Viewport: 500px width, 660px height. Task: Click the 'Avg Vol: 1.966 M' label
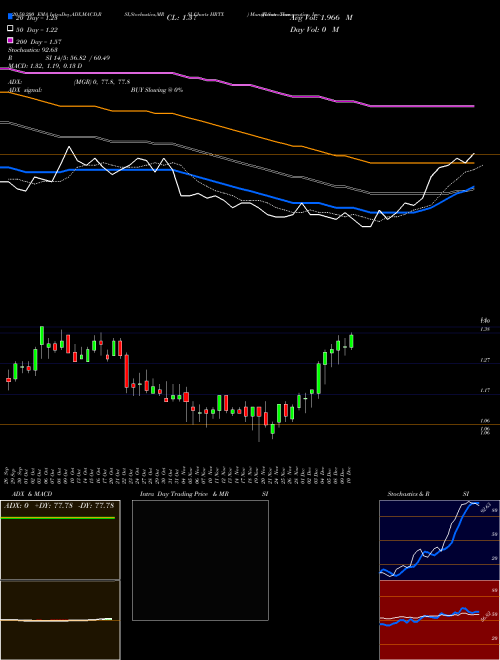pyautogui.click(x=321, y=18)
